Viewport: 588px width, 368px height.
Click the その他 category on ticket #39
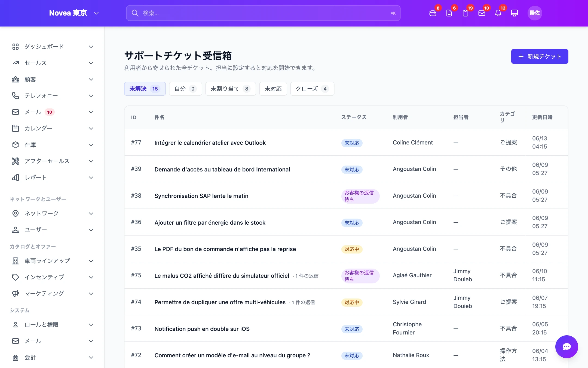tap(508, 169)
